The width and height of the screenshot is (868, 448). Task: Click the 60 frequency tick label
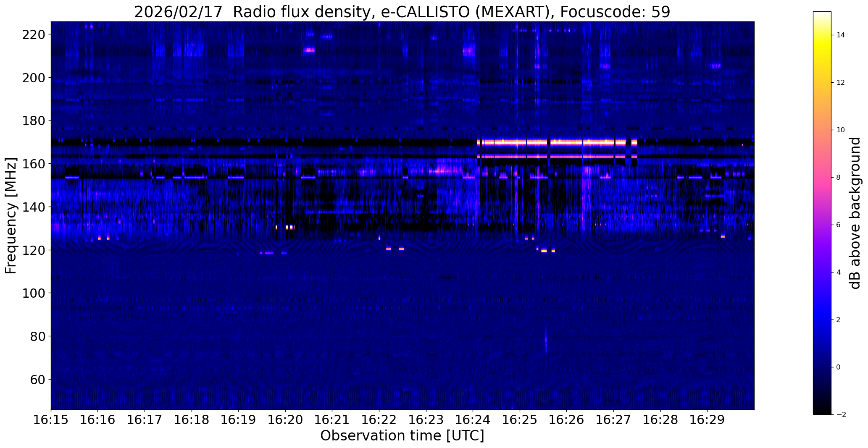click(37, 380)
